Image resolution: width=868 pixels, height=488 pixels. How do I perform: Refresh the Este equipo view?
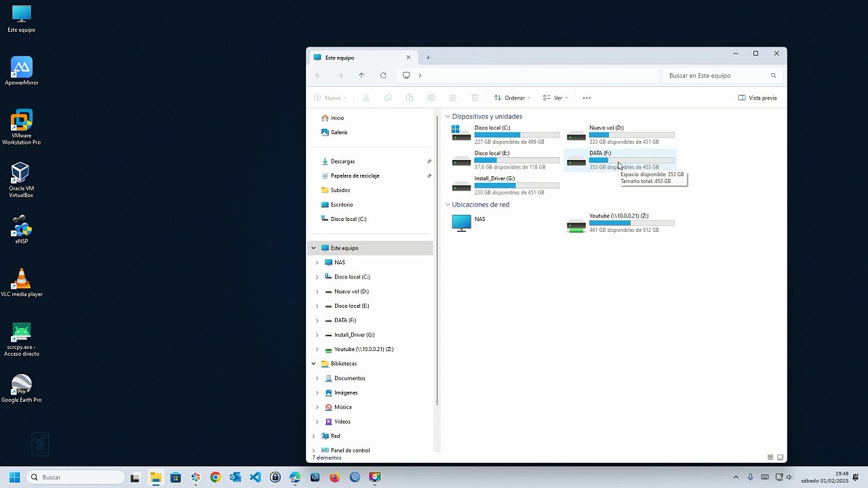(383, 75)
